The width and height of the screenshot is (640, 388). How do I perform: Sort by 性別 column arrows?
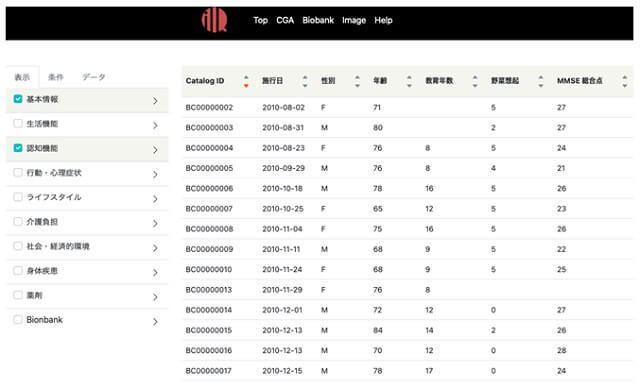tap(357, 81)
